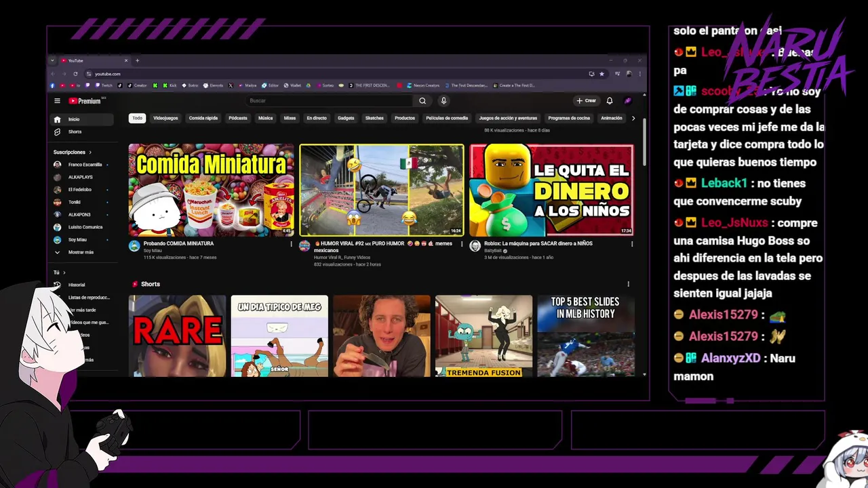The image size is (868, 488).
Task: Click Soy Miau channel avatar under the video
Action: [x=134, y=246]
